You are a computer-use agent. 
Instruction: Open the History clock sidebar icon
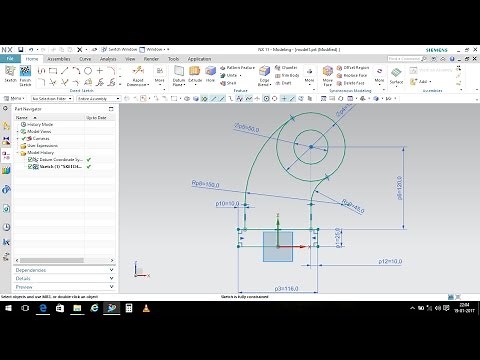pyautogui.click(x=6, y=227)
